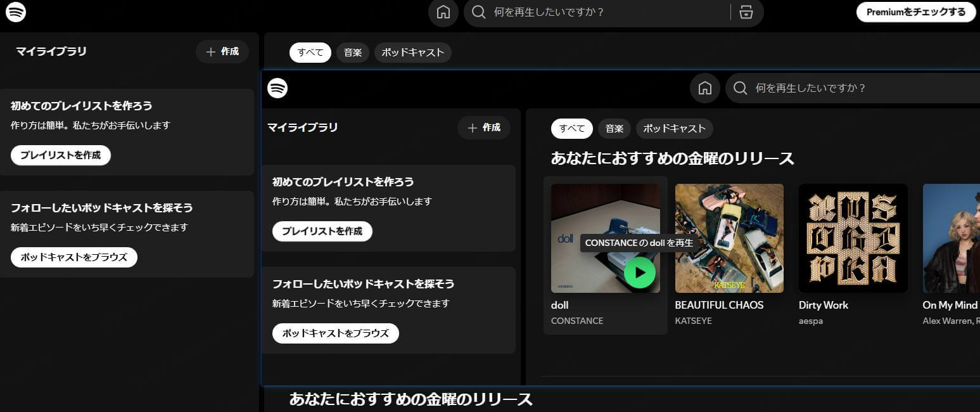980x412 pixels.
Task: Select the 音楽 chip inside the inset screenshot
Action: coord(614,129)
